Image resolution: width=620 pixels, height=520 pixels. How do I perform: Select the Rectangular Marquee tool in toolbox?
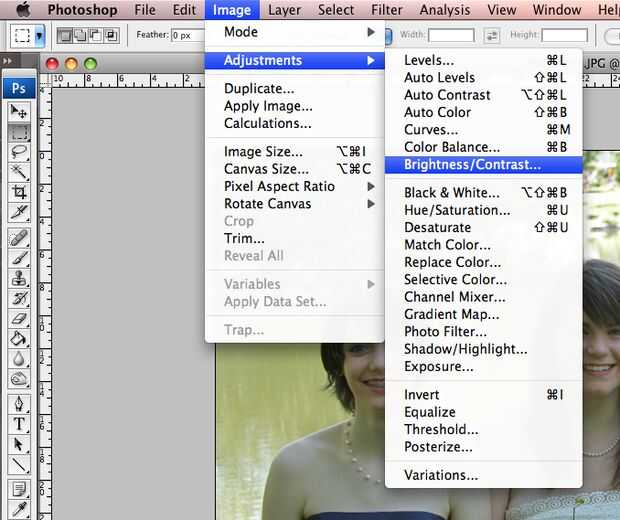(x=19, y=132)
